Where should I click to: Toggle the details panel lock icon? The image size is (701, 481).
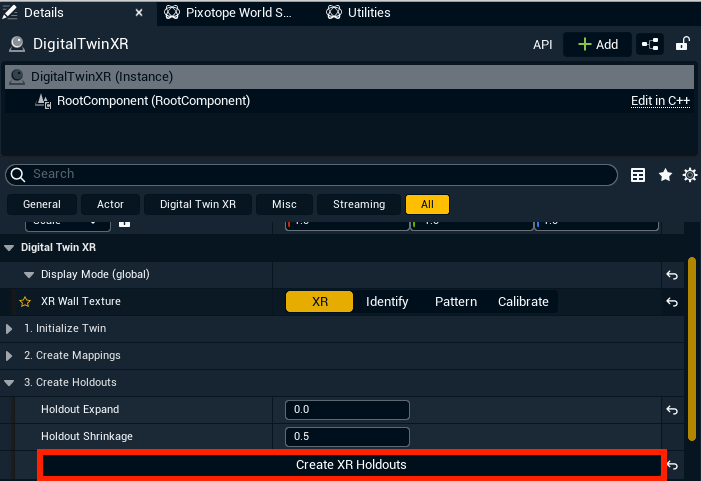[x=683, y=44]
